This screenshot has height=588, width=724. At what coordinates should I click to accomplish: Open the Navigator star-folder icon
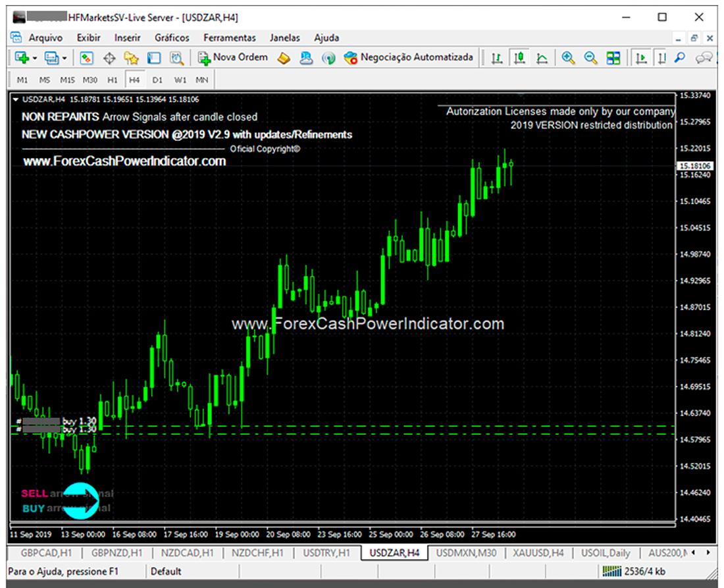(132, 58)
